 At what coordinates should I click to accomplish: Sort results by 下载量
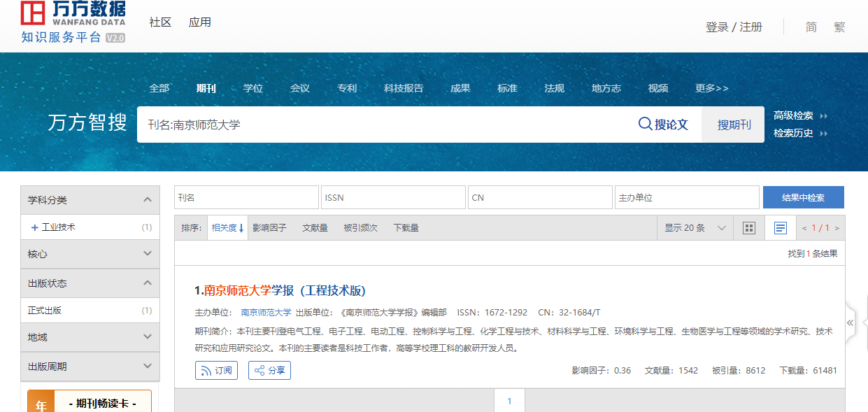tap(406, 228)
